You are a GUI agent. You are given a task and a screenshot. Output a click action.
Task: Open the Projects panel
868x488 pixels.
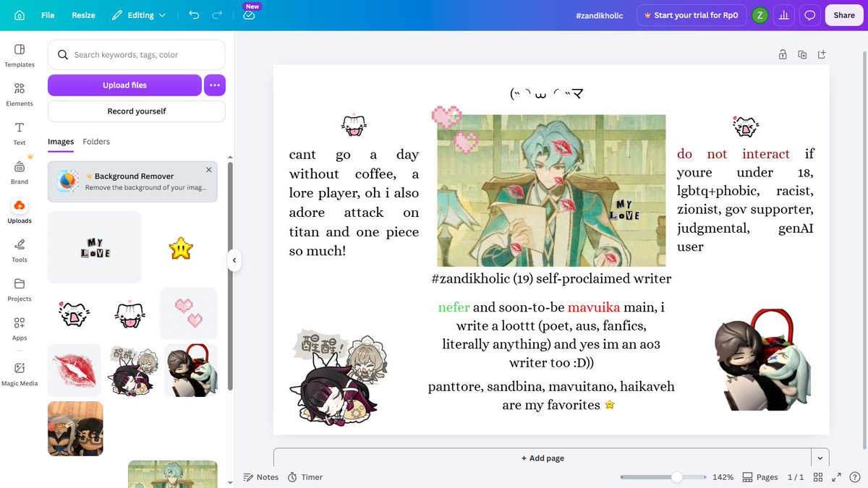tap(20, 289)
